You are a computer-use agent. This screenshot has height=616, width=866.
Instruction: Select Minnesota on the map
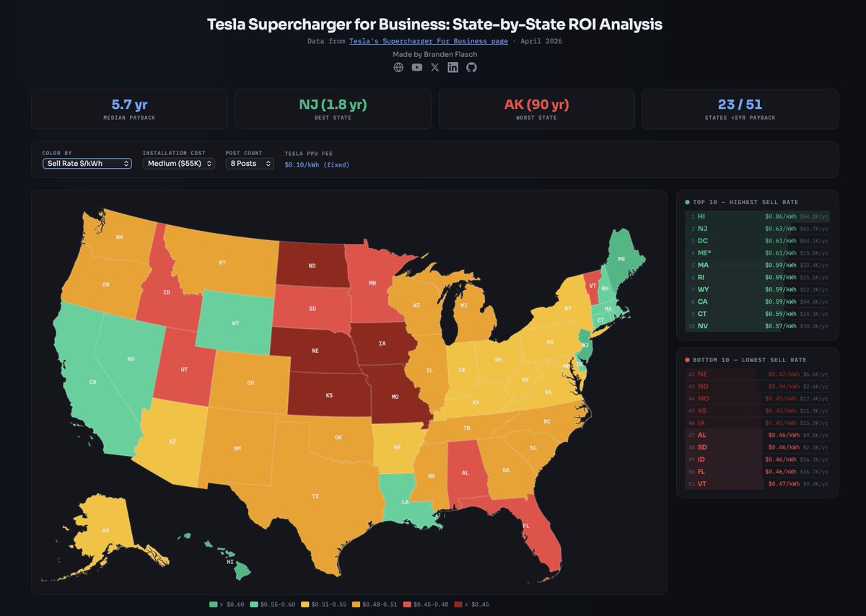tap(372, 283)
